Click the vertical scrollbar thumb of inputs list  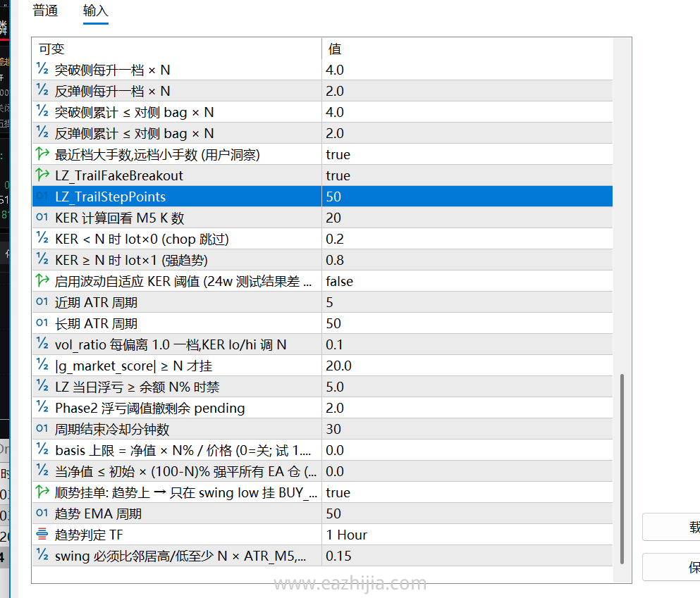622,469
